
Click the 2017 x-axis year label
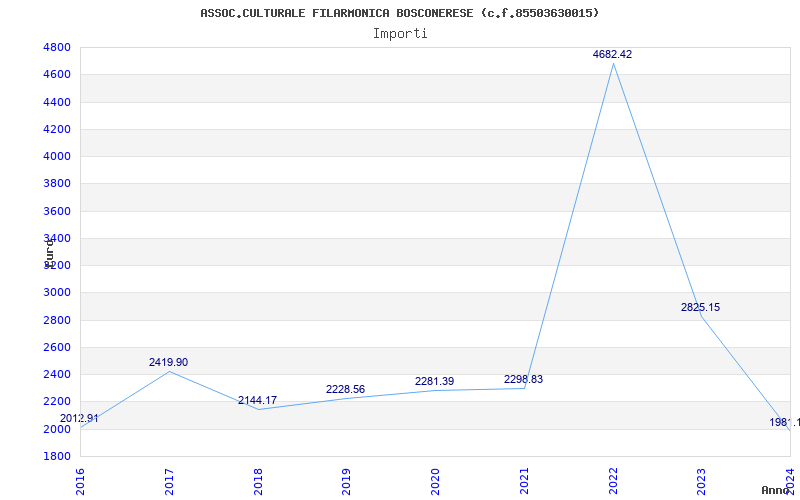pos(169,482)
